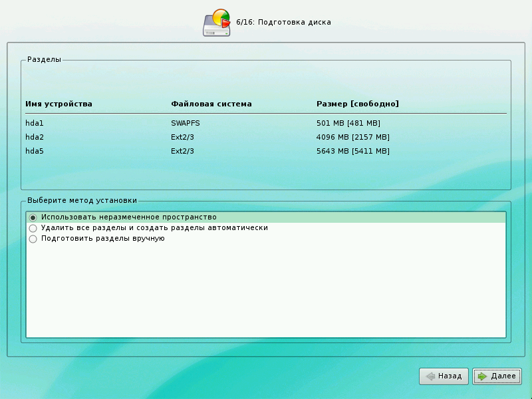Click the '4096 MB [2157 MB]' size cell
Viewport: 532px width, 399px height.
point(352,137)
